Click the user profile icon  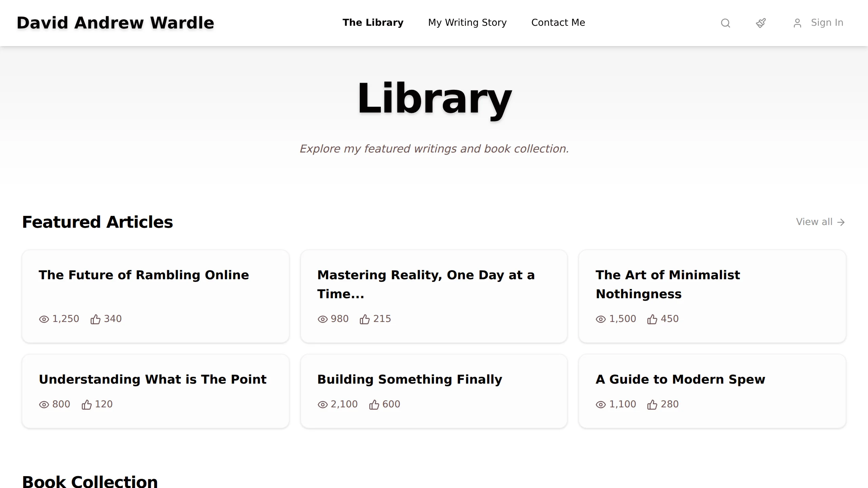point(797,23)
